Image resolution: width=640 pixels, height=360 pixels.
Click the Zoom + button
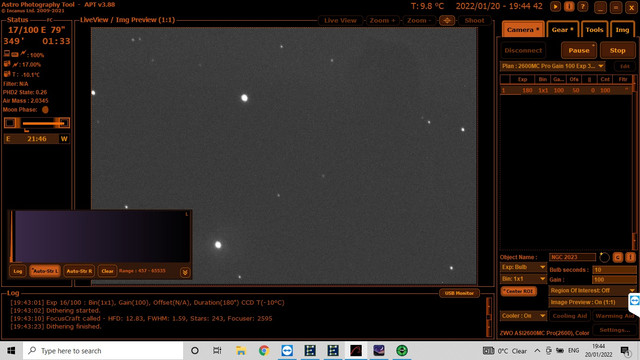[382, 20]
